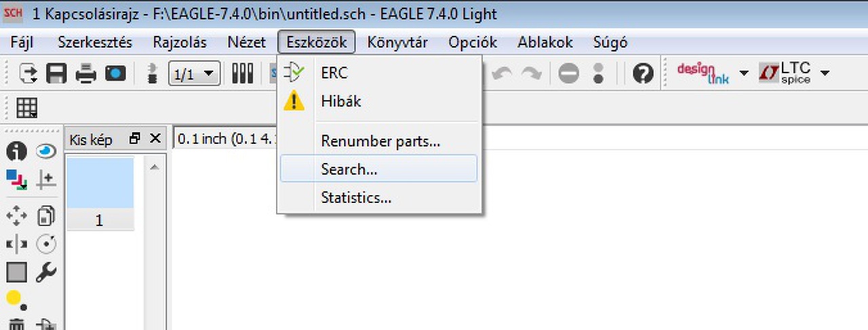Click the Rotate tool icon
Screen dimensions: 868x330
pyautogui.click(x=45, y=244)
